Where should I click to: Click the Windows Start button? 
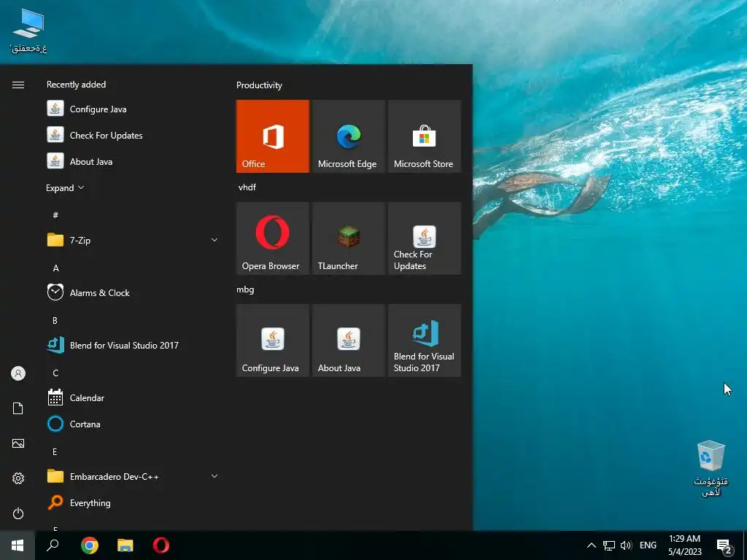18,545
